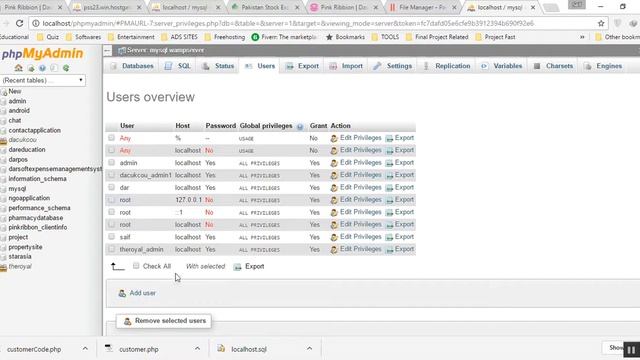Select checkbox for root at localhost
Image resolution: width=640 pixels, height=360 pixels.
click(111, 224)
